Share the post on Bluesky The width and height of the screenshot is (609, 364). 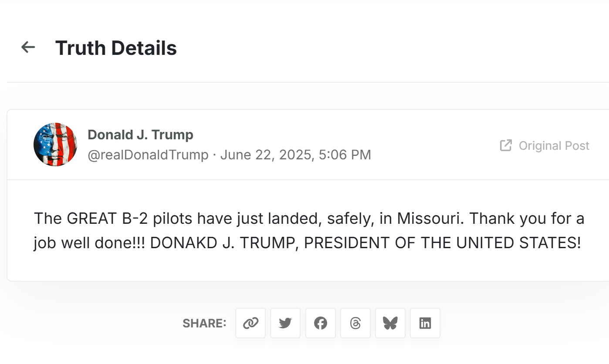tap(390, 323)
